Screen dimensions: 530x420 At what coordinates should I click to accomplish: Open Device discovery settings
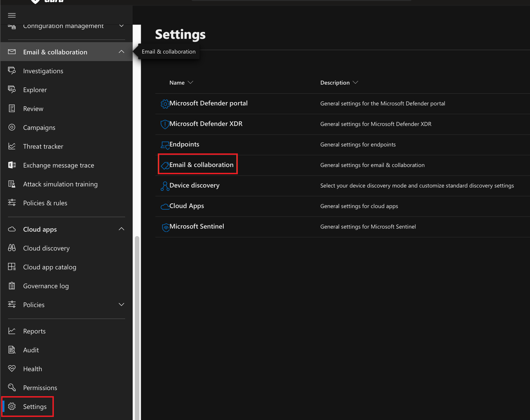point(195,185)
